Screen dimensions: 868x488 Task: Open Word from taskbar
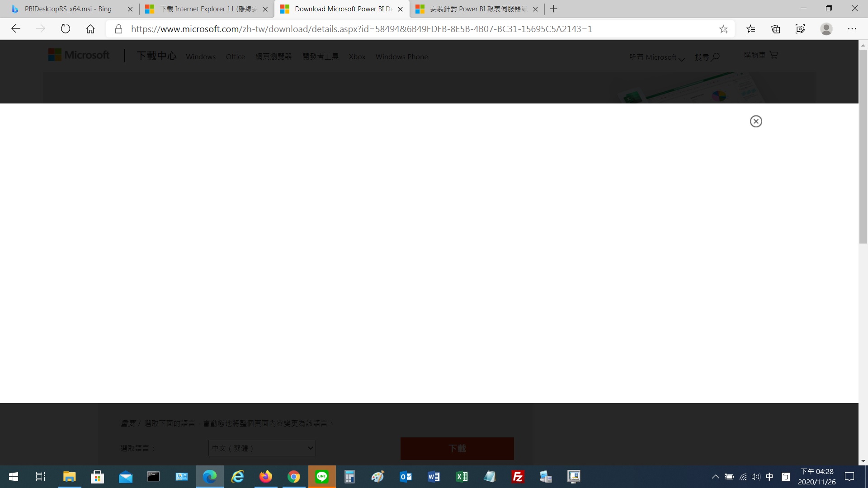434,477
